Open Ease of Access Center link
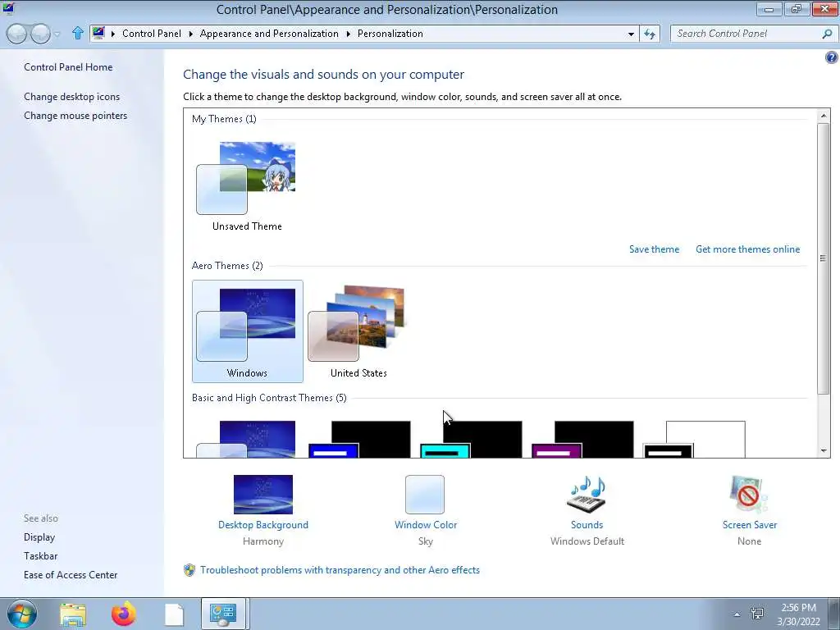 click(71, 575)
